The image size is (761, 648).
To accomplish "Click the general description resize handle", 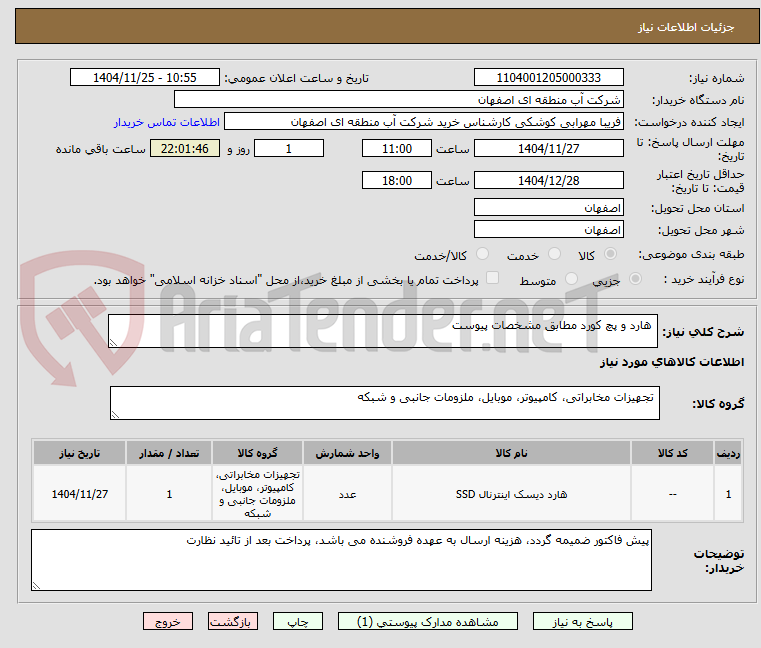I will point(114,343).
